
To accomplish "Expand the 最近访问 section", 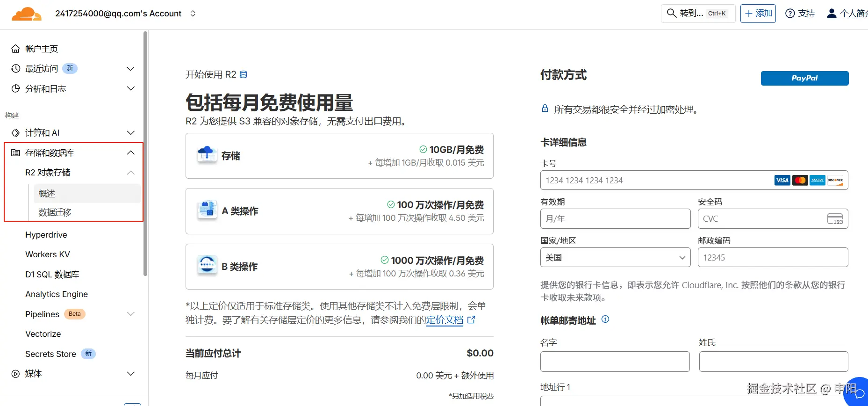I will click(130, 69).
